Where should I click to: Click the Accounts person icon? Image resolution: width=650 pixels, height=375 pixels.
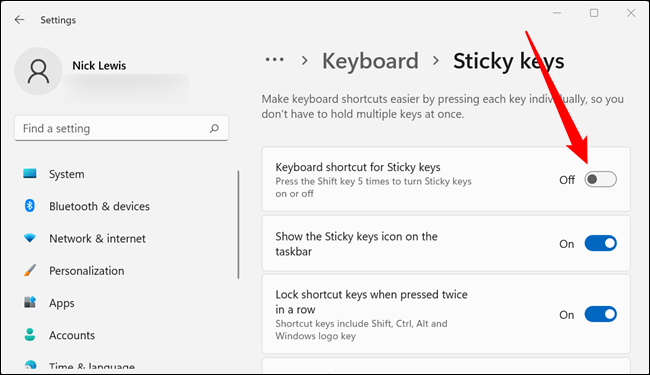(30, 334)
